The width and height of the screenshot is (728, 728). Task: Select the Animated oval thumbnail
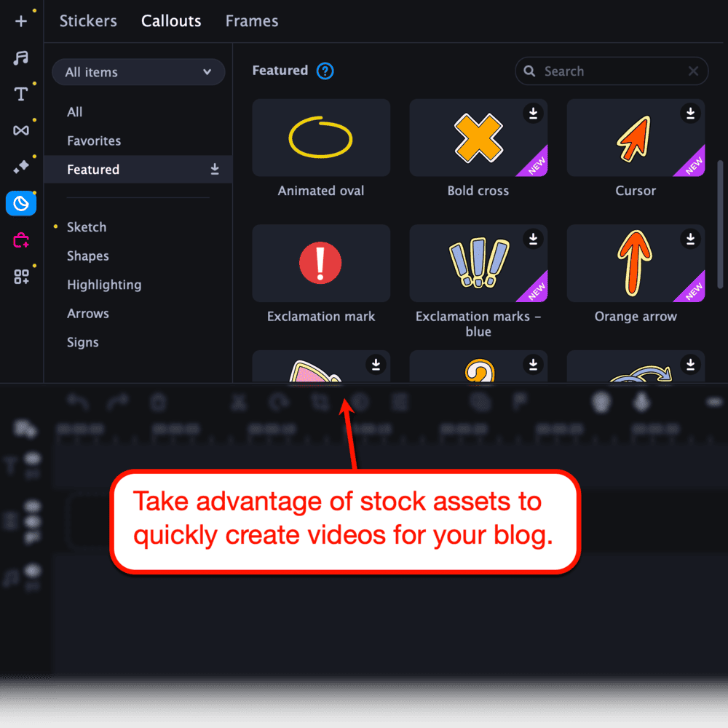pos(321,138)
